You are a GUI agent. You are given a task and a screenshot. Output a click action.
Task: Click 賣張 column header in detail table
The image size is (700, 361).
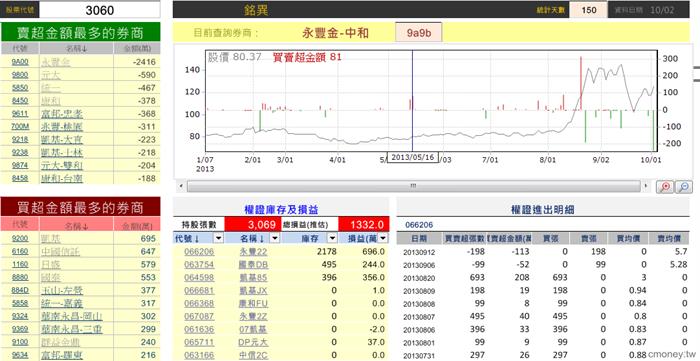point(588,238)
